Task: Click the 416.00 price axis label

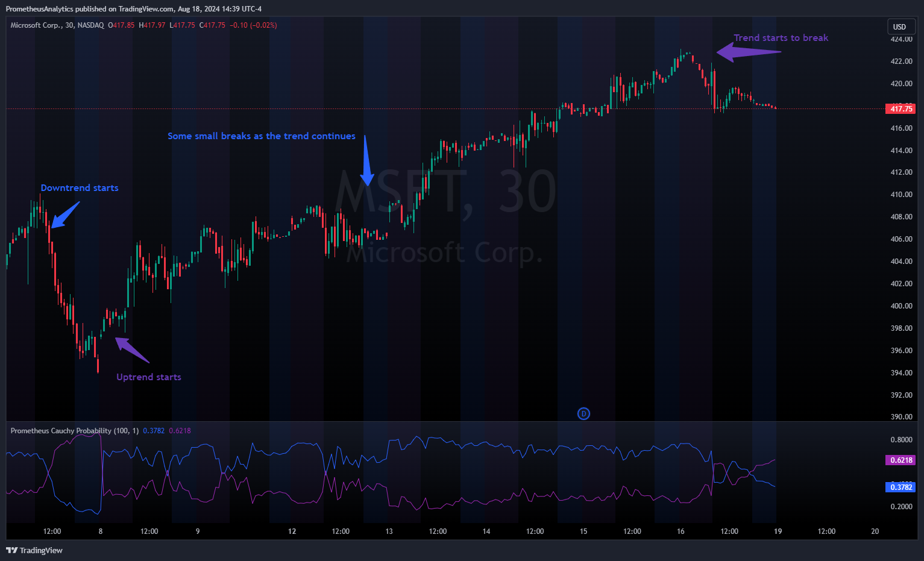Action: click(x=901, y=128)
